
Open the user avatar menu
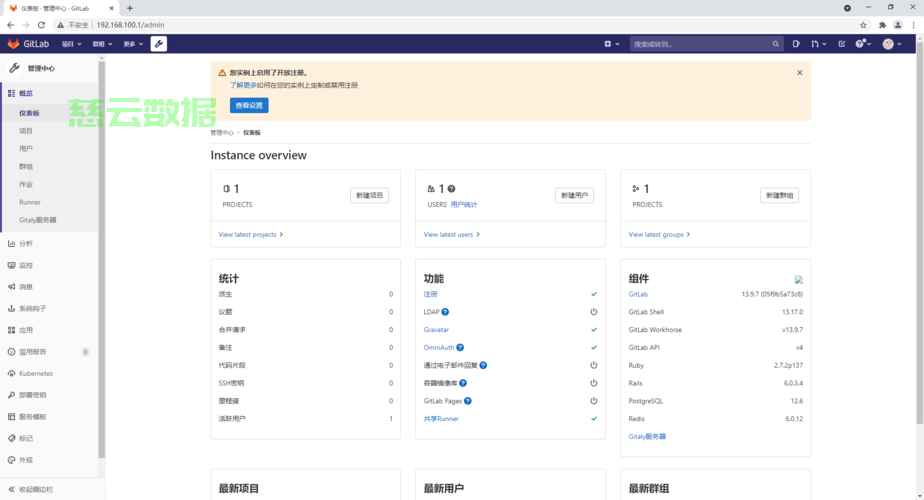tap(892, 44)
